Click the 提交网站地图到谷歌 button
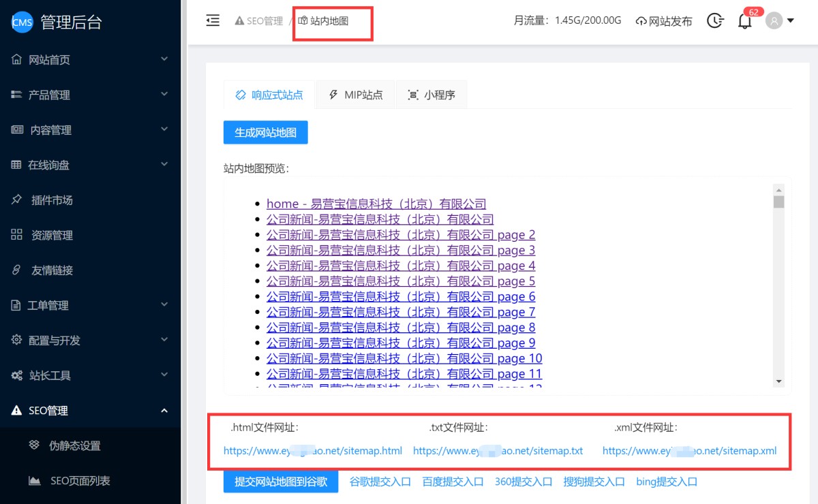This screenshot has height=504, width=818. [x=280, y=482]
